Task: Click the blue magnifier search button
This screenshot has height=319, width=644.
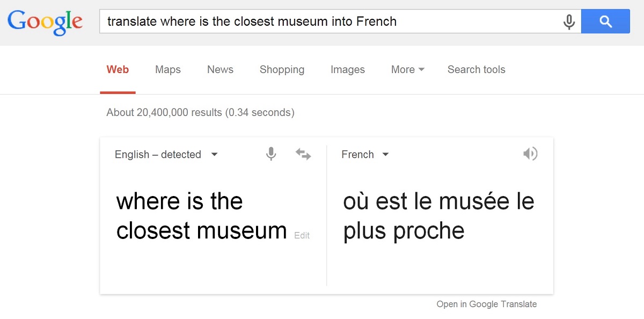Action: (x=605, y=22)
